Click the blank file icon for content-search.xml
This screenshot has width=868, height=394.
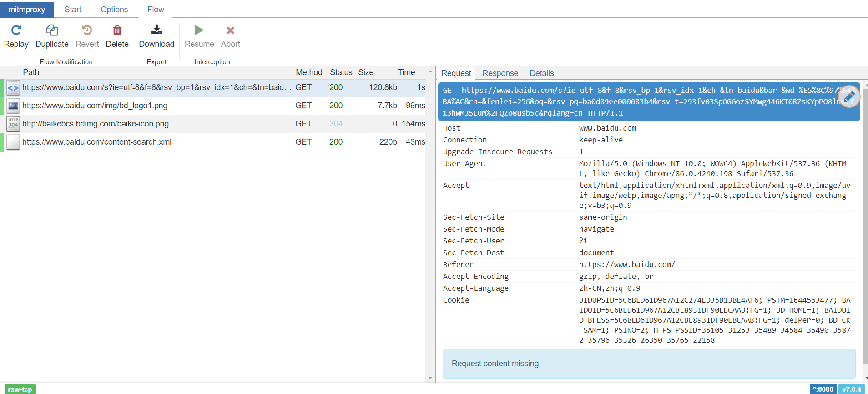point(13,142)
